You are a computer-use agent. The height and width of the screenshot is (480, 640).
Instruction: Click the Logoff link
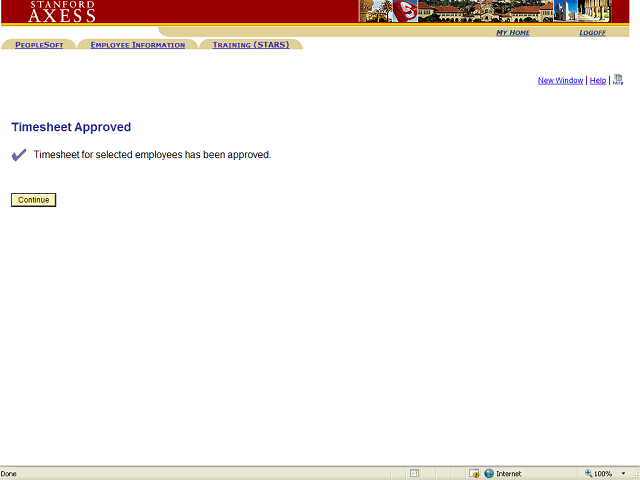pos(592,33)
